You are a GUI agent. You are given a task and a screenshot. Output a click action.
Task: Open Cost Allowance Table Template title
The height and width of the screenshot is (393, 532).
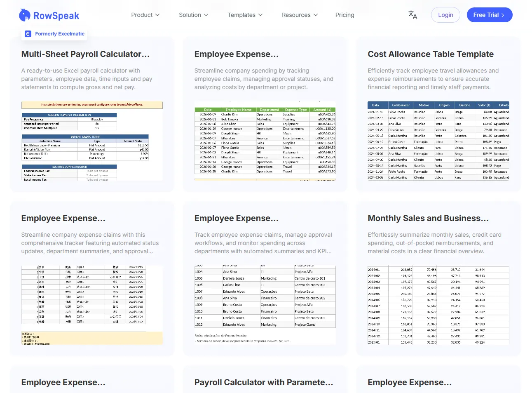[x=431, y=54]
